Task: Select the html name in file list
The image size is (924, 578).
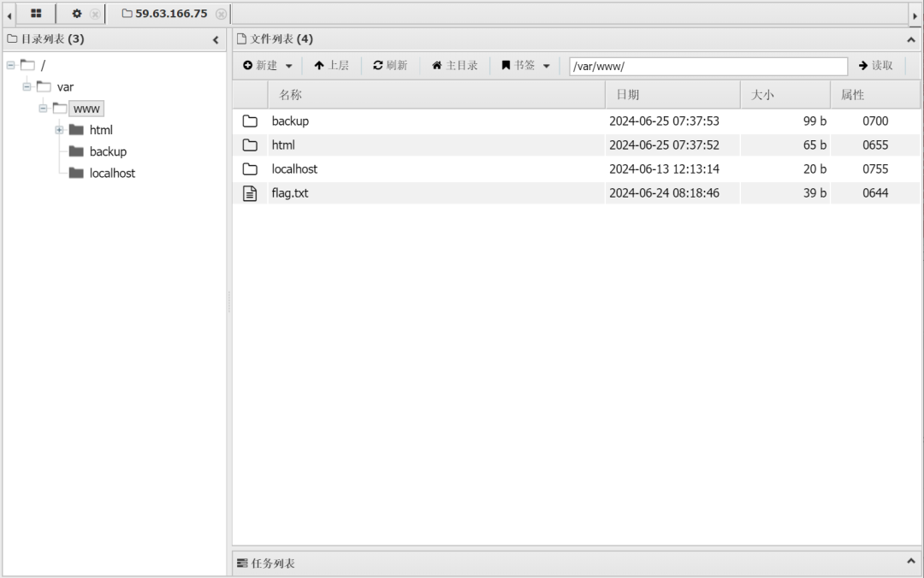Action: tap(283, 145)
